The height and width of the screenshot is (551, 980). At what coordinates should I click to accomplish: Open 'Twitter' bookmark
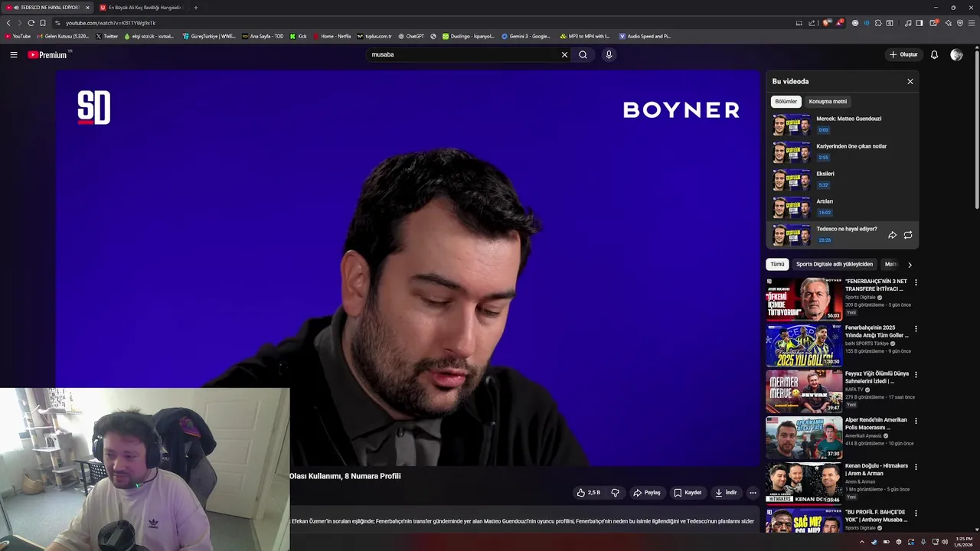[x=107, y=36]
